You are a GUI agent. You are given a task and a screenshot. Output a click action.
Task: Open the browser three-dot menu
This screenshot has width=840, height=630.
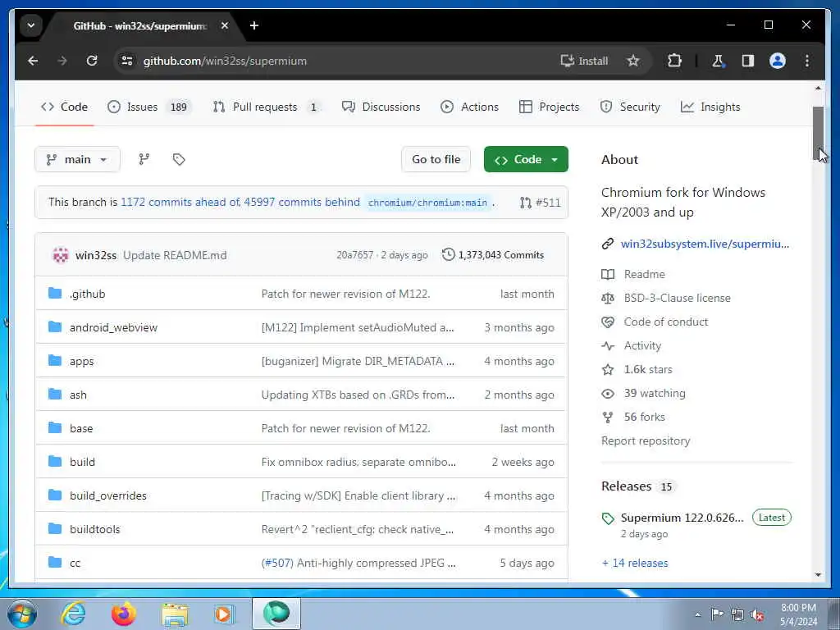click(x=807, y=61)
